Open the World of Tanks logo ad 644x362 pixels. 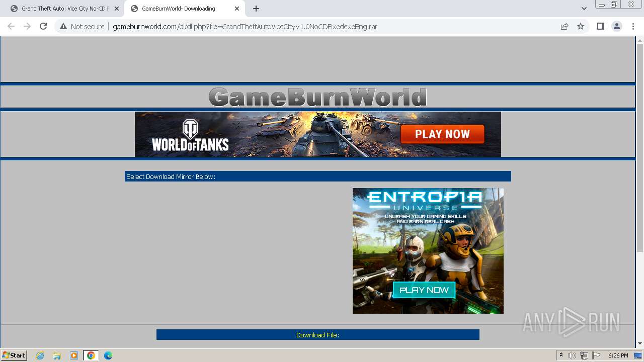tap(190, 135)
